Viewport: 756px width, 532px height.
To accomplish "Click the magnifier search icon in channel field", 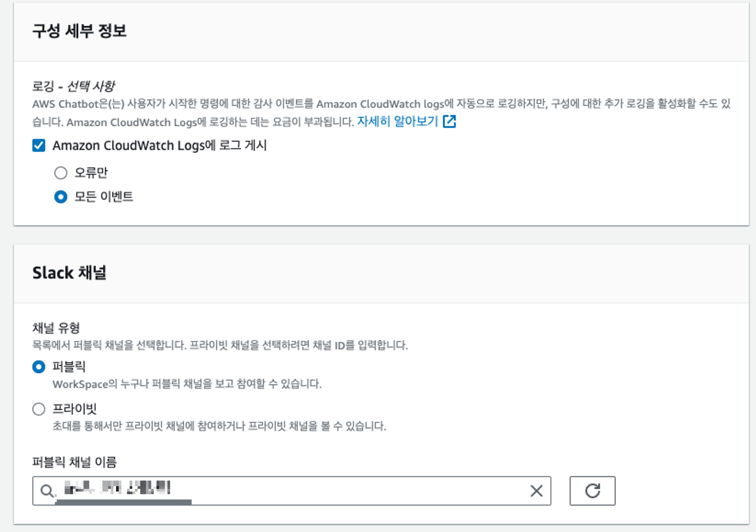I will pos(47,491).
